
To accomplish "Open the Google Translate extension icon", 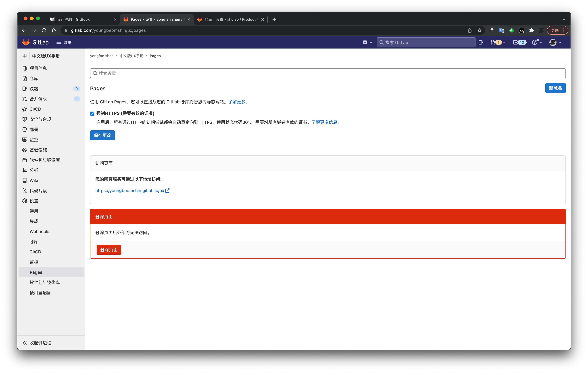I will 502,30.
